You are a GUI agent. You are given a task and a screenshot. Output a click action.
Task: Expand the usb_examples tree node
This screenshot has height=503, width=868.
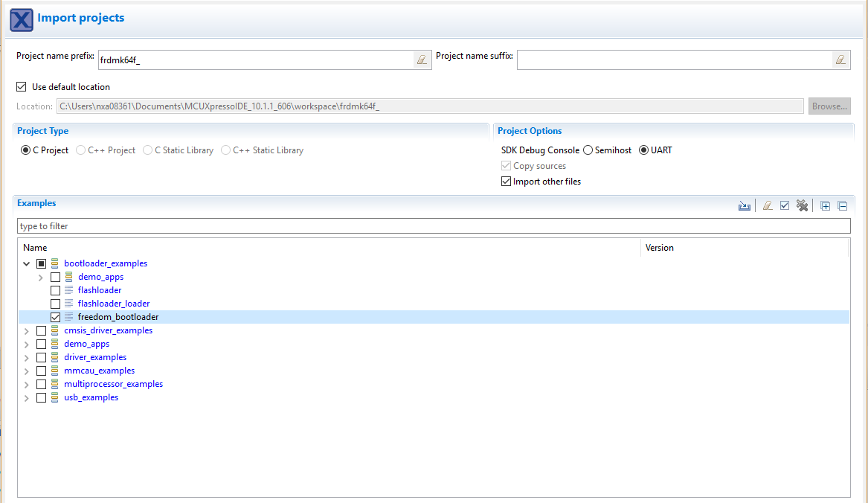click(27, 397)
